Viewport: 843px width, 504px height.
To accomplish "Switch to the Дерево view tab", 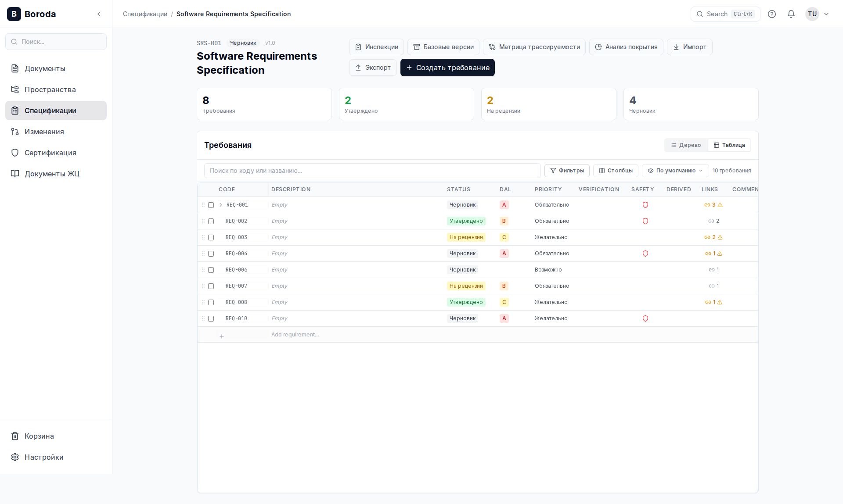I will (686, 145).
